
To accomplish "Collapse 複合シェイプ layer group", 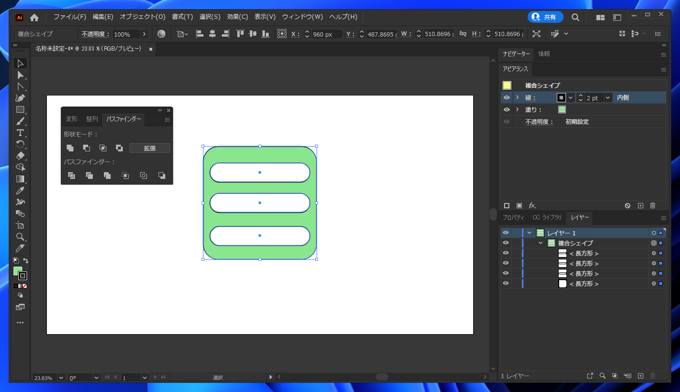I will [x=540, y=243].
